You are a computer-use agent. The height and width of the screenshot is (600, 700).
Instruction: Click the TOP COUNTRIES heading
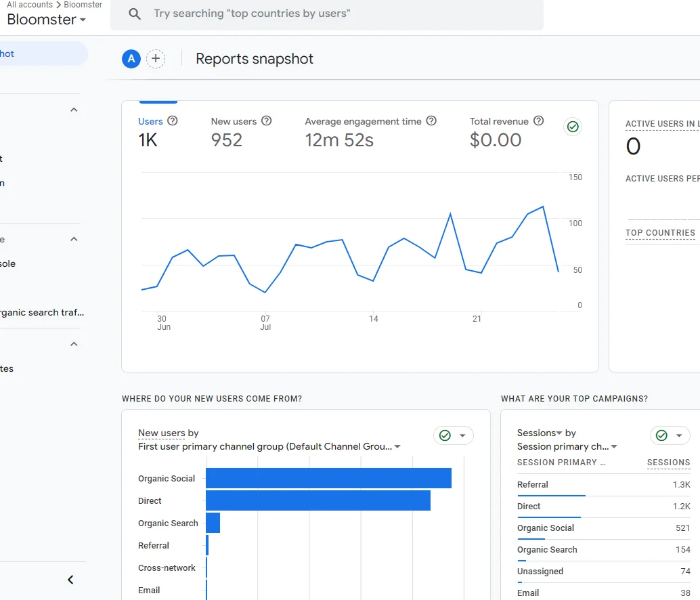pyautogui.click(x=660, y=232)
